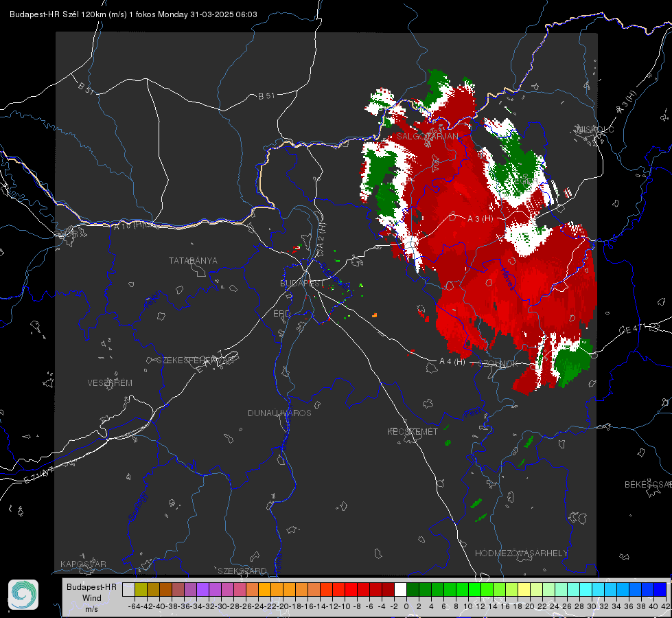Click the TATABÁNYA city label
Screen dimensions: 672x618
193,260
